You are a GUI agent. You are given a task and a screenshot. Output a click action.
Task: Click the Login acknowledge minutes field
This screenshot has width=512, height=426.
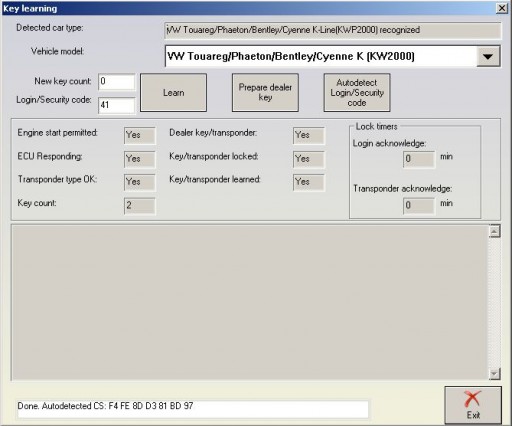[x=419, y=159]
